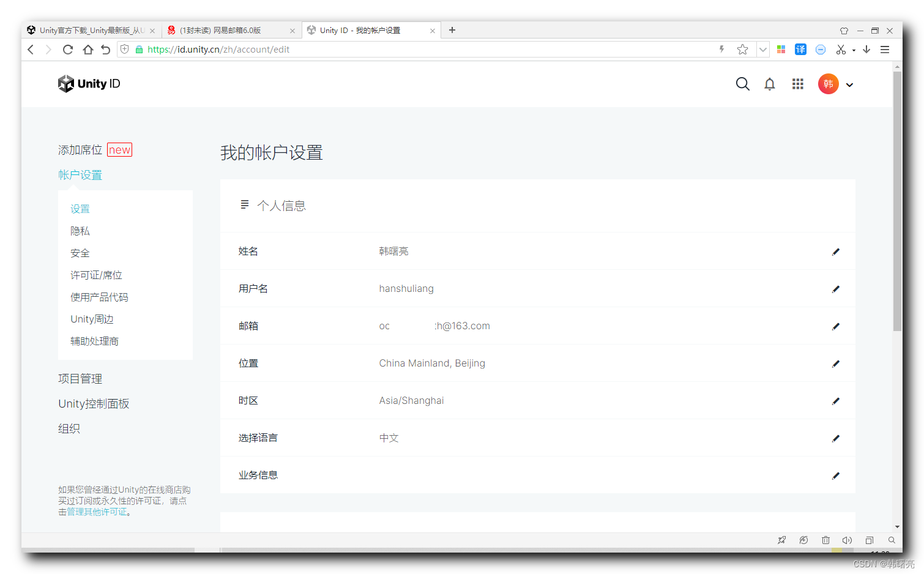Edit the 用户名 row pencil icon
The image size is (924, 574).
coord(836,289)
